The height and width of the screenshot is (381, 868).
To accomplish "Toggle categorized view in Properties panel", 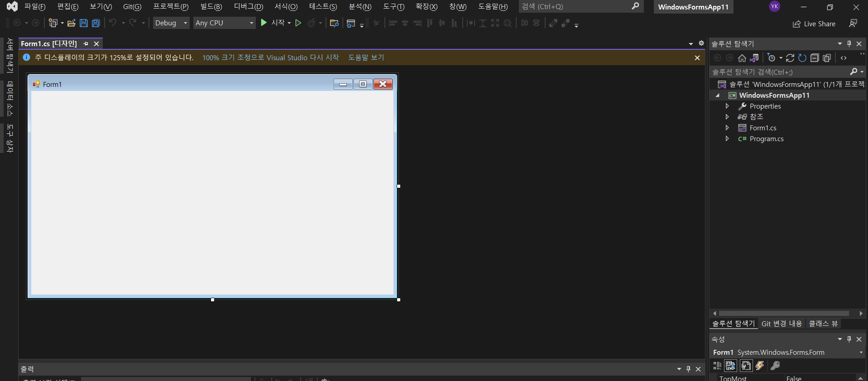I will [x=717, y=366].
